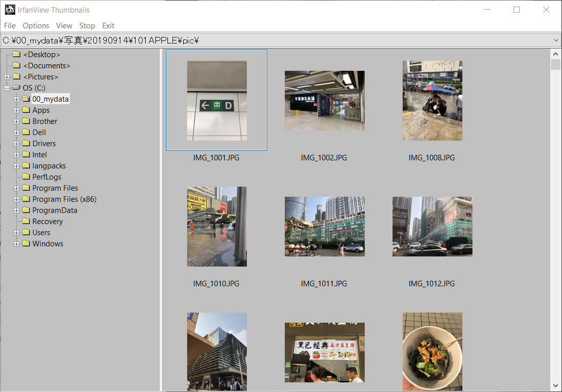Viewport: 562px width, 392px height.
Task: Select <Documents> in the folder tree
Action: pyautogui.click(x=47, y=66)
